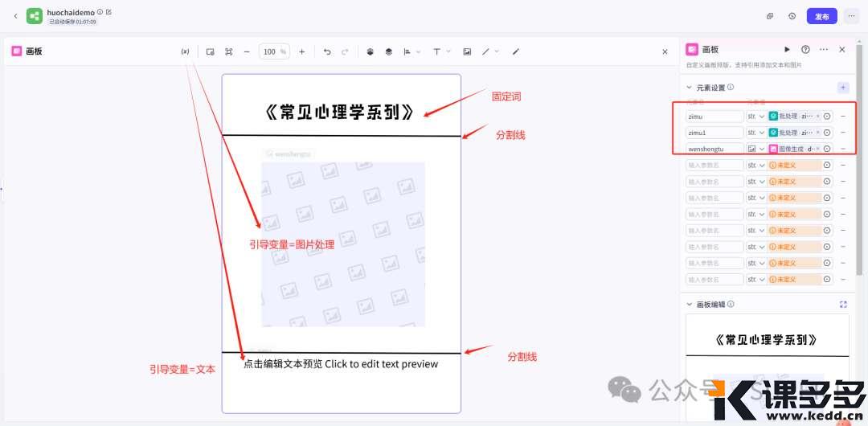Select the insert image tool
The width and height of the screenshot is (868, 426).
click(x=467, y=51)
